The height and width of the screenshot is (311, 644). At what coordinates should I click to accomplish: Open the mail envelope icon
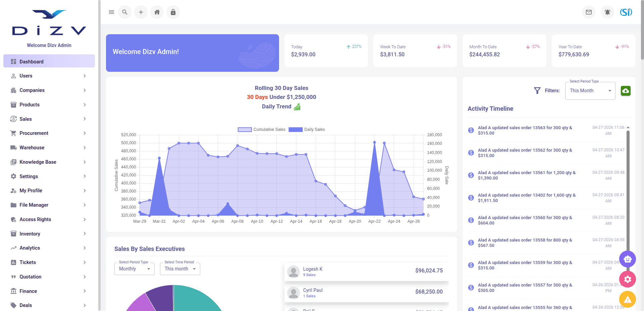tap(589, 12)
